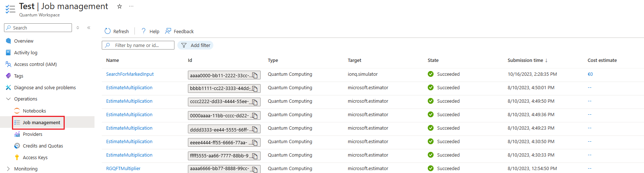Go to Credits and Quotas
644x173 pixels.
click(x=43, y=146)
